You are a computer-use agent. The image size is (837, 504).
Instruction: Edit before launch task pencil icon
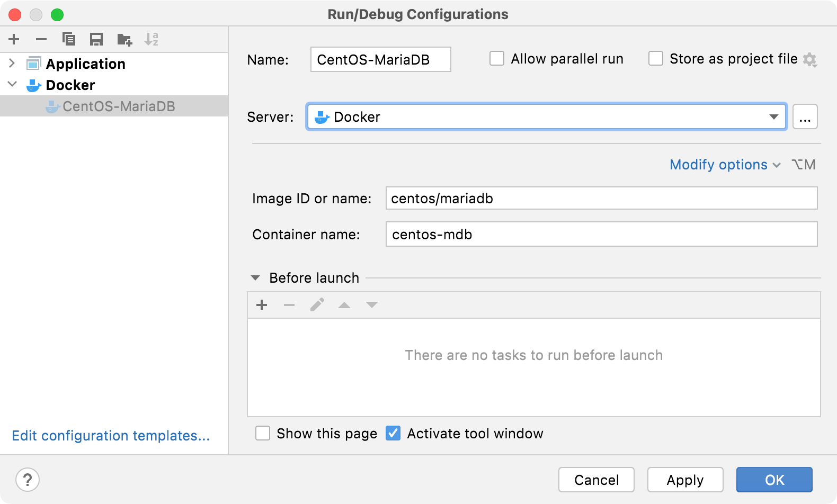(317, 305)
